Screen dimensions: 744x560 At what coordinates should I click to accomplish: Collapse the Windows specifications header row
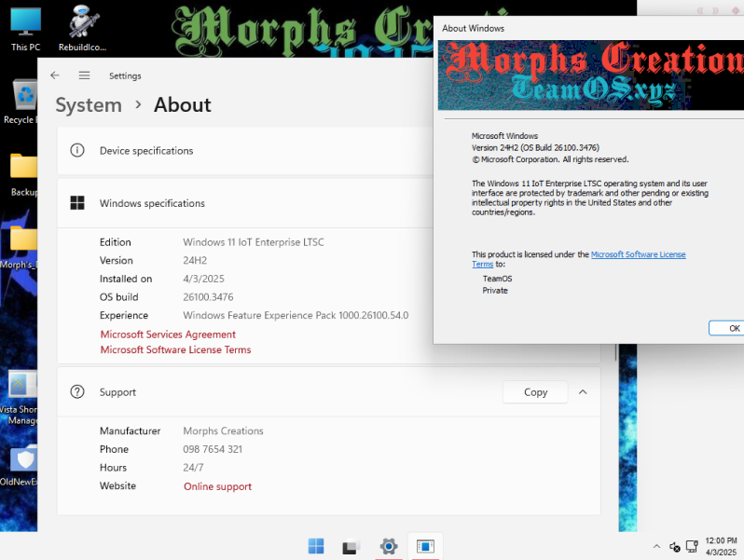245,203
